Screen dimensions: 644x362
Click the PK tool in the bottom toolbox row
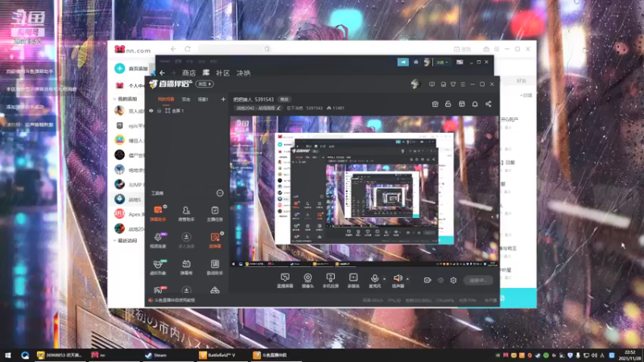click(x=158, y=290)
